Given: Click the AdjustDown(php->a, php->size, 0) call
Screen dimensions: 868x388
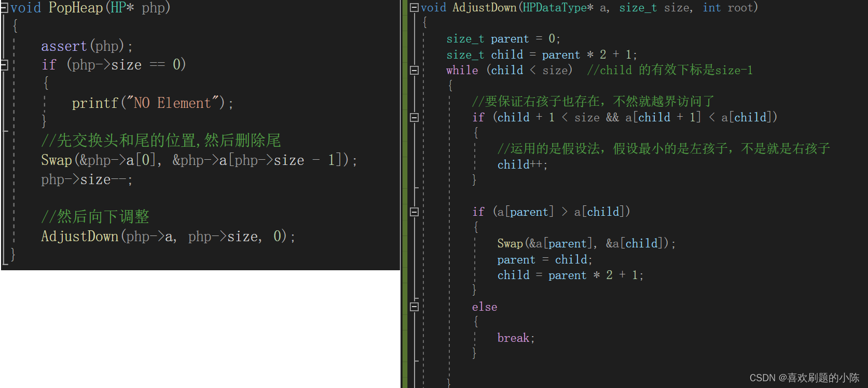Looking at the screenshot, I should pos(168,237).
